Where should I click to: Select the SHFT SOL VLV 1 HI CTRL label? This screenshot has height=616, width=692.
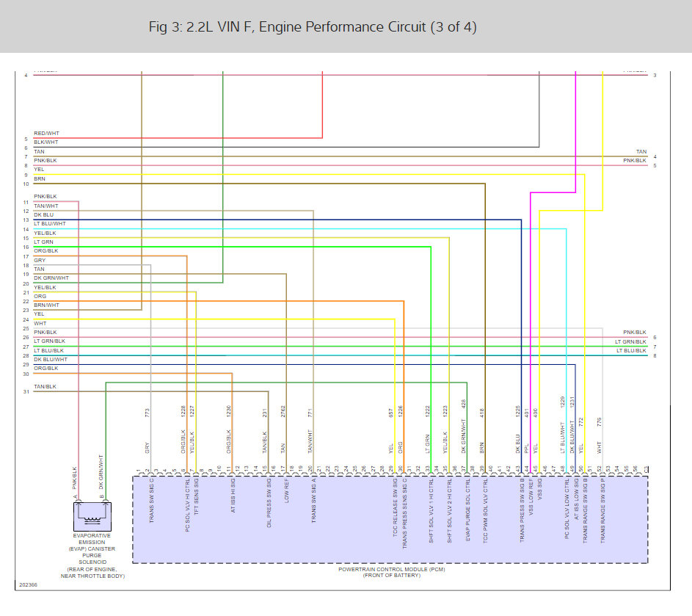431,510
